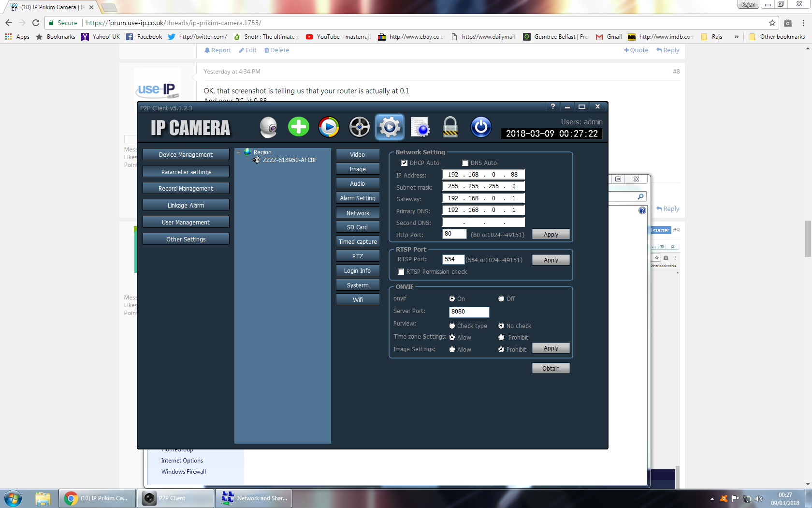
Task: Click the green add device icon
Action: [299, 127]
